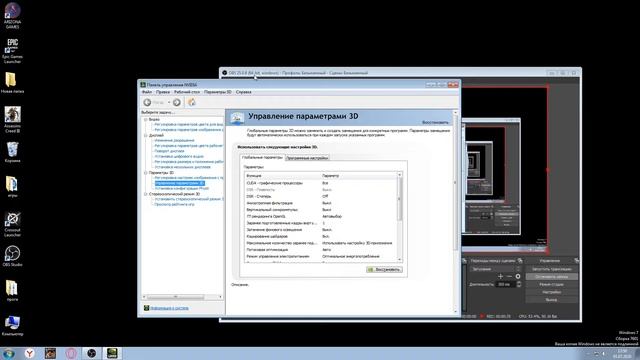The width and height of the screenshot is (640, 360).
Task: Open the Правка menu
Action: coord(163,92)
